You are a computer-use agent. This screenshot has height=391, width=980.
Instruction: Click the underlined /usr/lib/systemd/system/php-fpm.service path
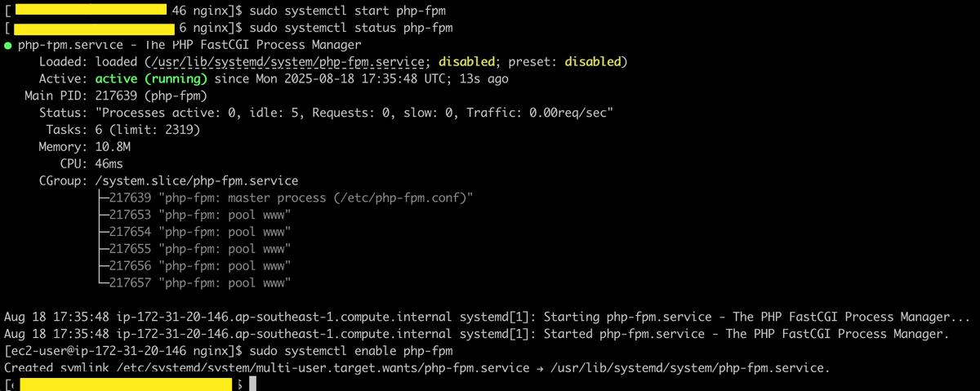pyautogui.click(x=285, y=62)
